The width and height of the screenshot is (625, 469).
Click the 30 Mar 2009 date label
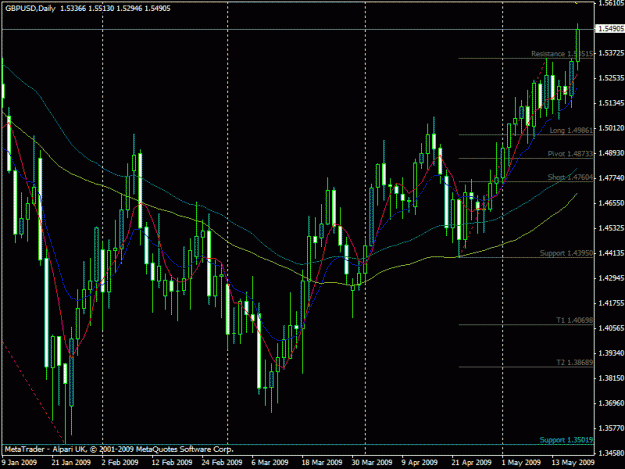click(x=372, y=462)
